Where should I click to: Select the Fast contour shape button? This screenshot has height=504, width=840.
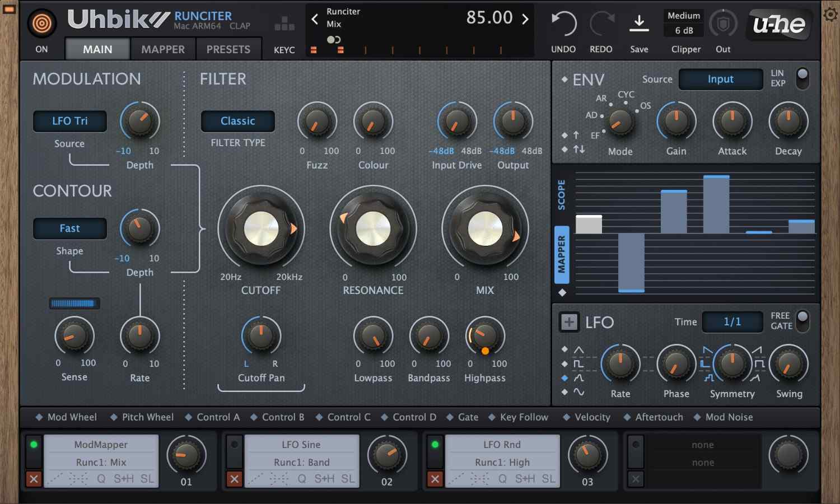(69, 228)
